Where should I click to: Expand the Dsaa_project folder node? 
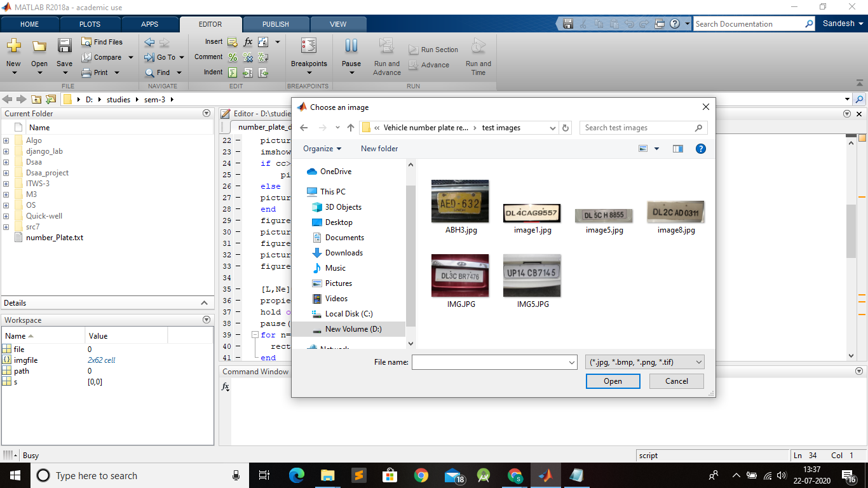click(6, 173)
